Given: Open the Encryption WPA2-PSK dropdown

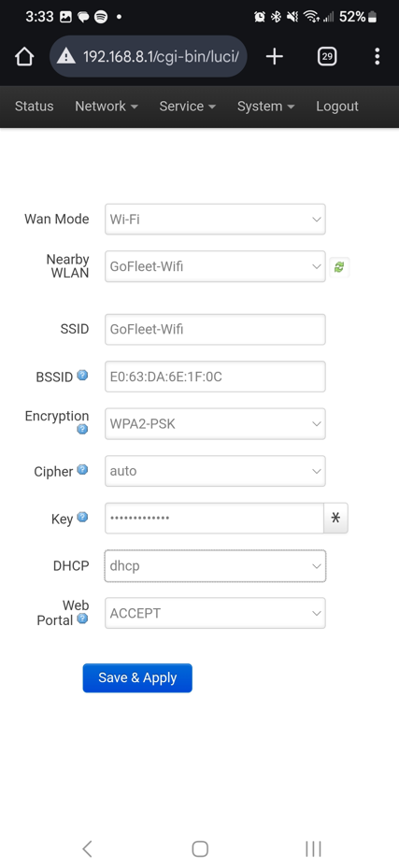Looking at the screenshot, I should [x=215, y=424].
